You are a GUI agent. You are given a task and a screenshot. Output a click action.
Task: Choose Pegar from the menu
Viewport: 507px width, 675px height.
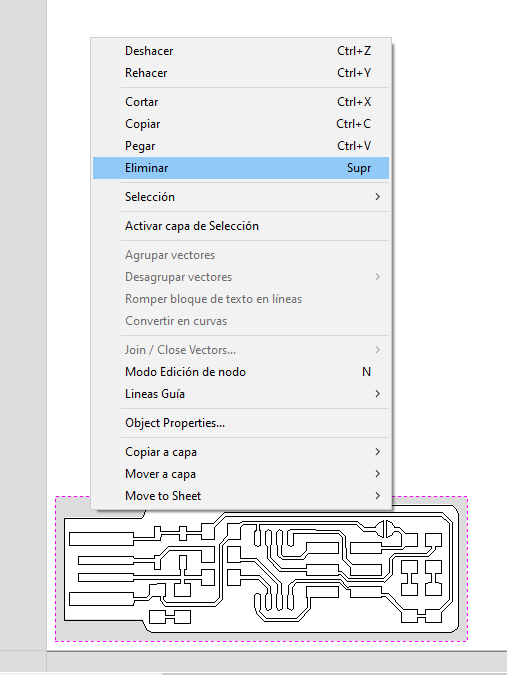pyautogui.click(x=241, y=146)
